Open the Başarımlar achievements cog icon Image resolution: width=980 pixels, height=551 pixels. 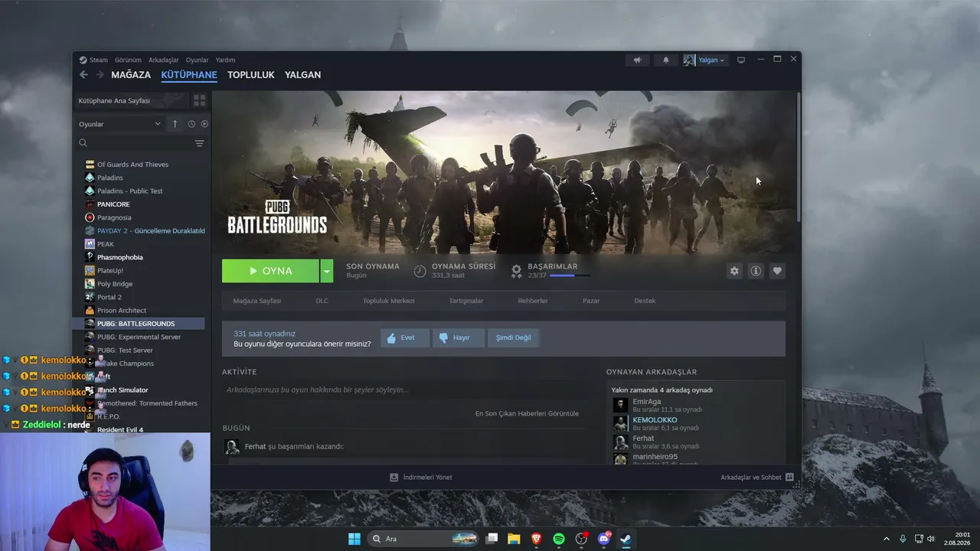click(x=517, y=271)
